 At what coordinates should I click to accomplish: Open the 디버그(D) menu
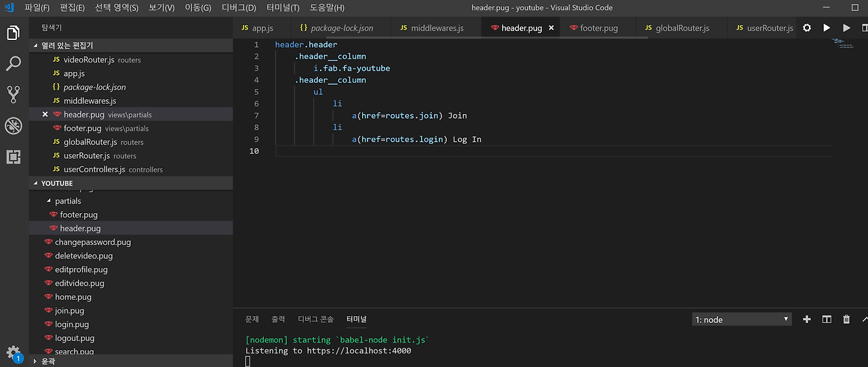pos(239,7)
